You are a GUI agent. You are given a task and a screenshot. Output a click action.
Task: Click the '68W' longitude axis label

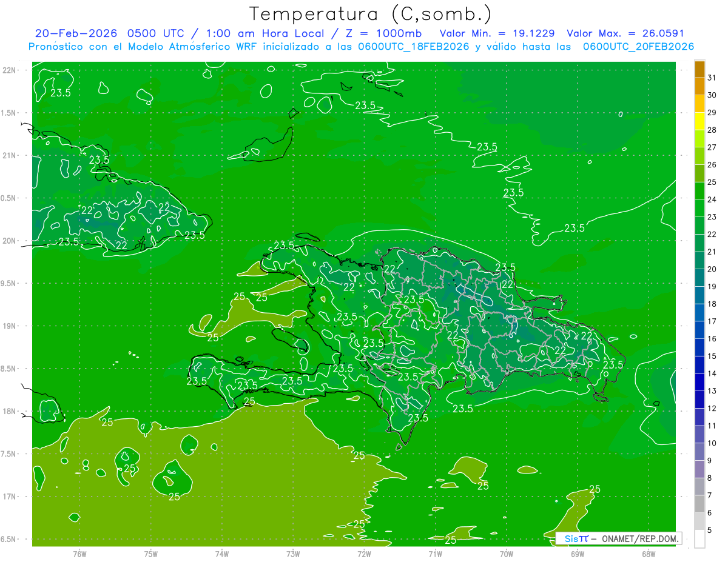click(x=649, y=554)
